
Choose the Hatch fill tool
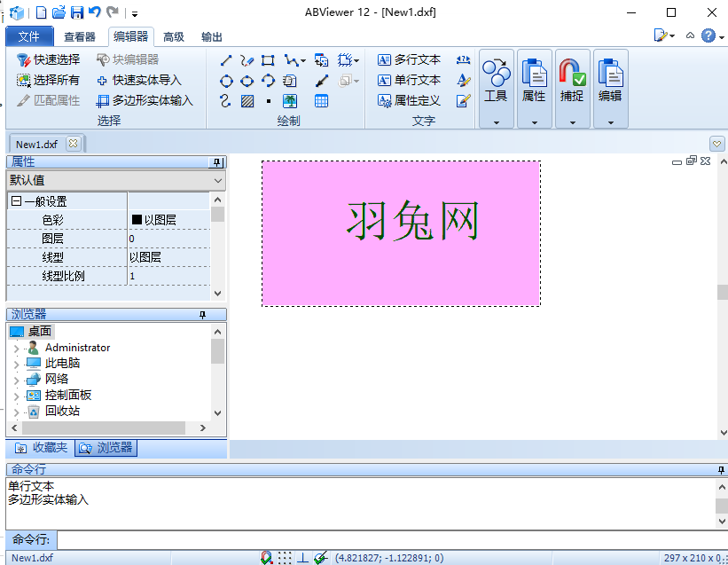(x=247, y=100)
